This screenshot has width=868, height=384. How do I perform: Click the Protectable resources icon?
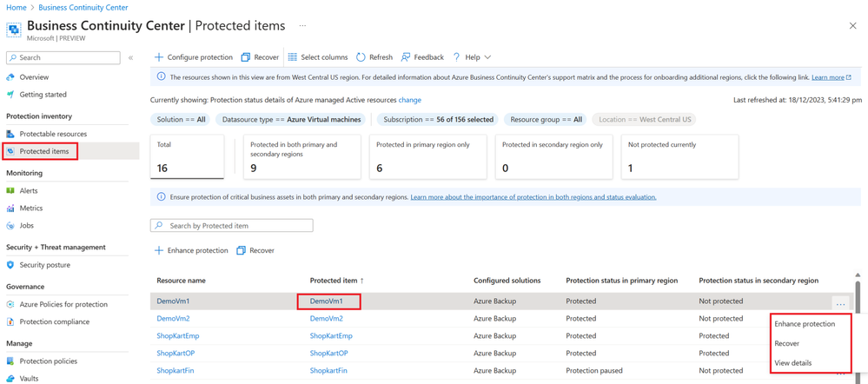coord(10,134)
